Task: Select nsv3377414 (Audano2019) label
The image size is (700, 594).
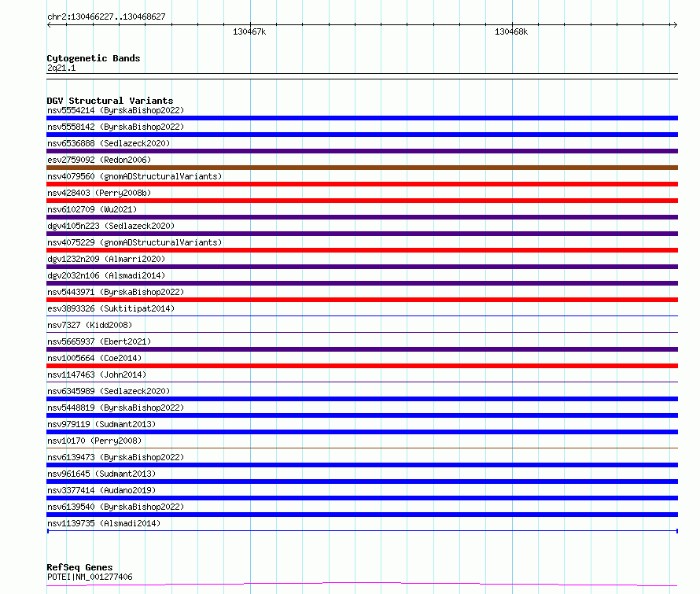Action: [x=101, y=490]
